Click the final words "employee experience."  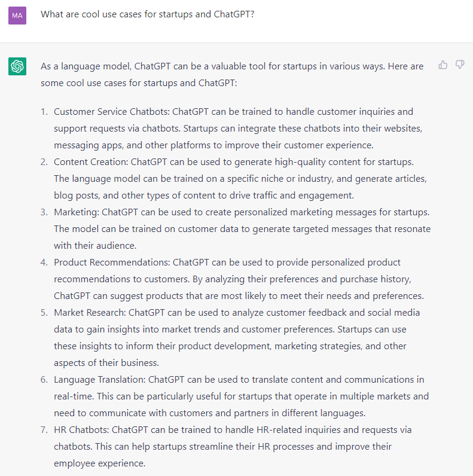click(99, 463)
